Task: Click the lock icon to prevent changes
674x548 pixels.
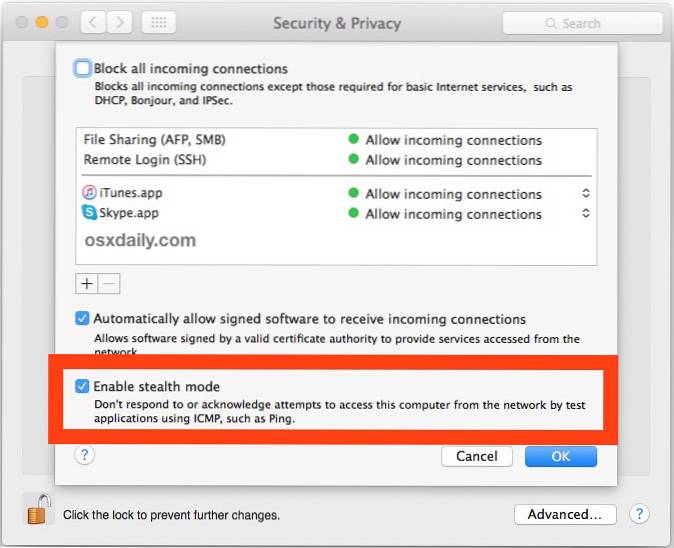Action: pyautogui.click(x=37, y=509)
